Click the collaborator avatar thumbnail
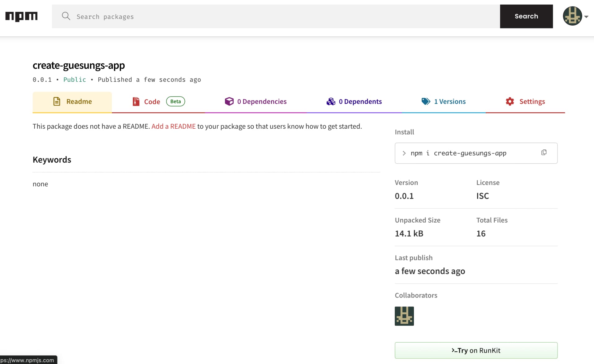Image resolution: width=594 pixels, height=364 pixels. tap(404, 316)
